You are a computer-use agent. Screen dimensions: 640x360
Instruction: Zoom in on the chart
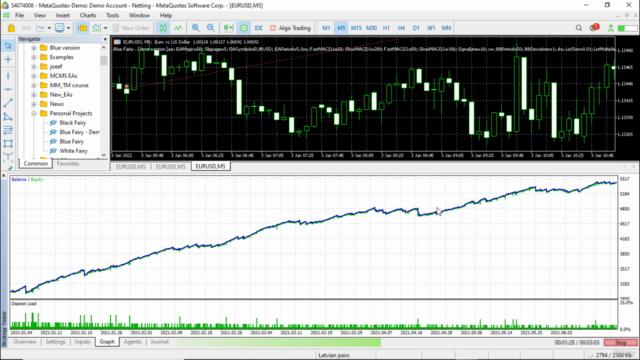pos(196,28)
